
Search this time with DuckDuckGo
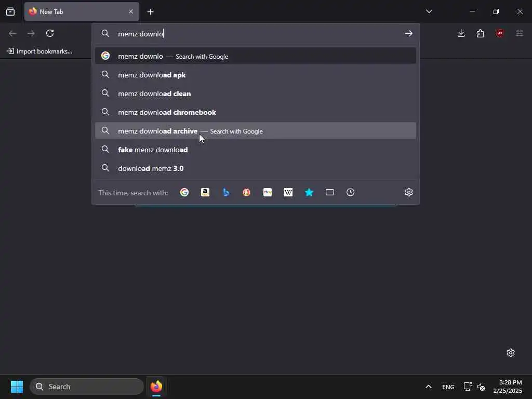(247, 192)
